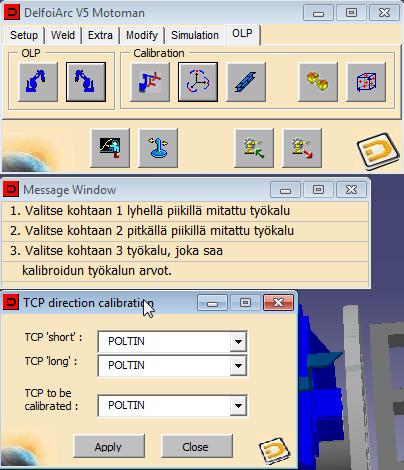Maximize the DelfoiArc V5 Motoman window
Viewport: 404px width, 470px height.
[x=351, y=13]
